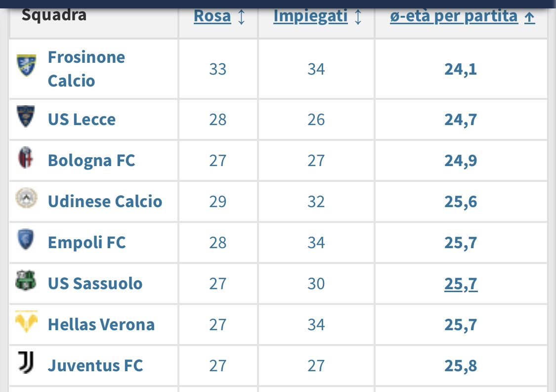Click the underlined 25,7 value for Sassuolo

pyautogui.click(x=461, y=284)
